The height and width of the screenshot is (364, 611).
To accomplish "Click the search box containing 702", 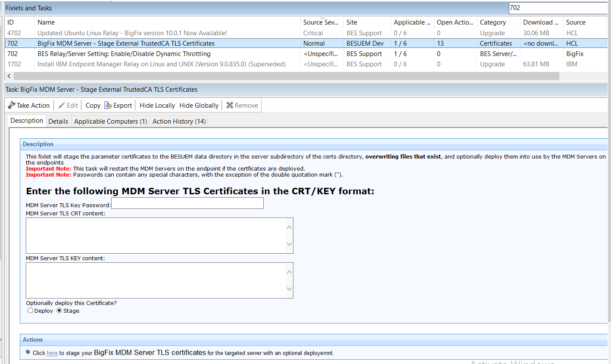I will tap(558, 8).
